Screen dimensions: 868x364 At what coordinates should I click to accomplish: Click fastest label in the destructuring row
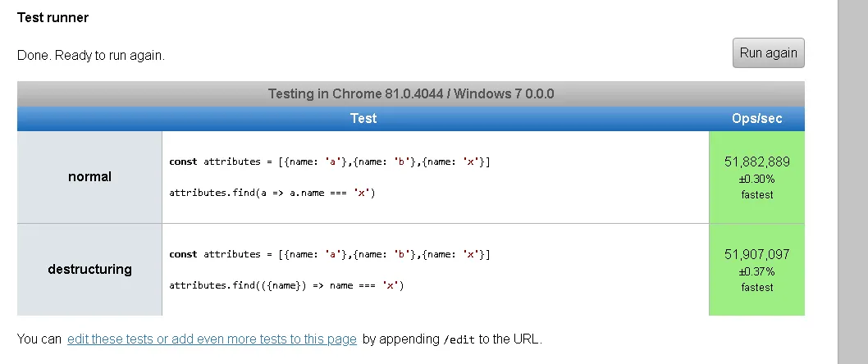point(756,287)
